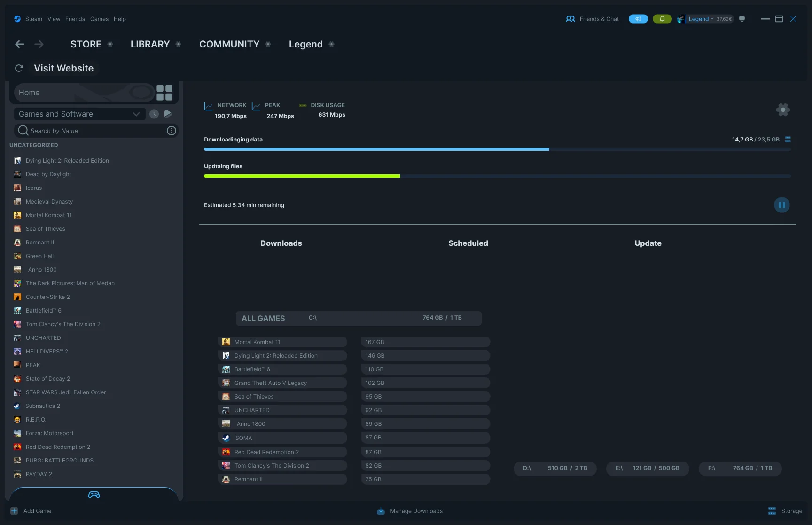Open the green notifications bell
The image size is (812, 525).
(x=662, y=19)
